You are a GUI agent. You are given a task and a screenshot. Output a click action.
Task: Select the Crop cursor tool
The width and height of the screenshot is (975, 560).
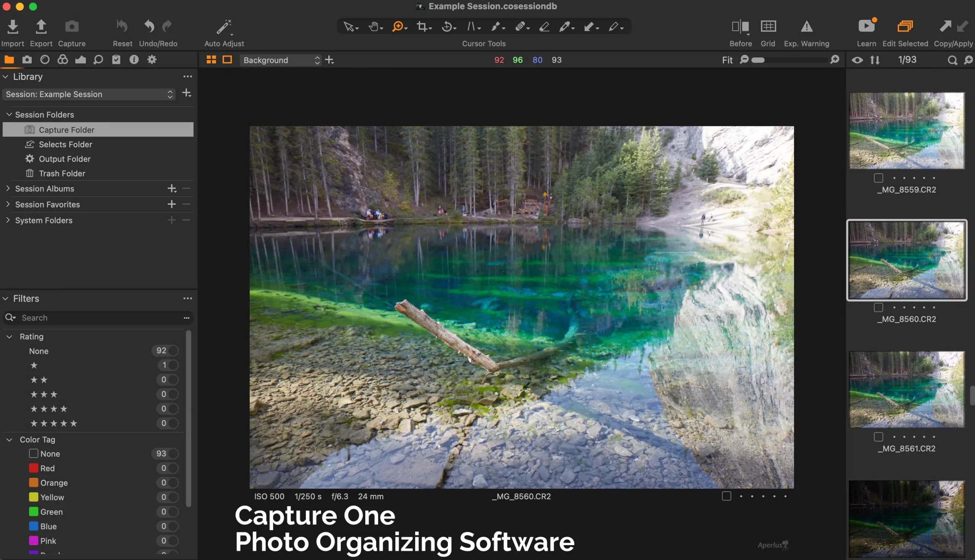pyautogui.click(x=422, y=27)
